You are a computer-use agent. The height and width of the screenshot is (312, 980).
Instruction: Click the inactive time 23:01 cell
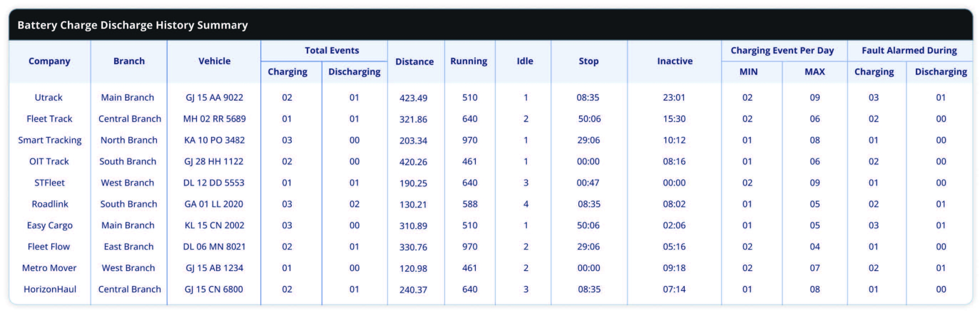(674, 98)
